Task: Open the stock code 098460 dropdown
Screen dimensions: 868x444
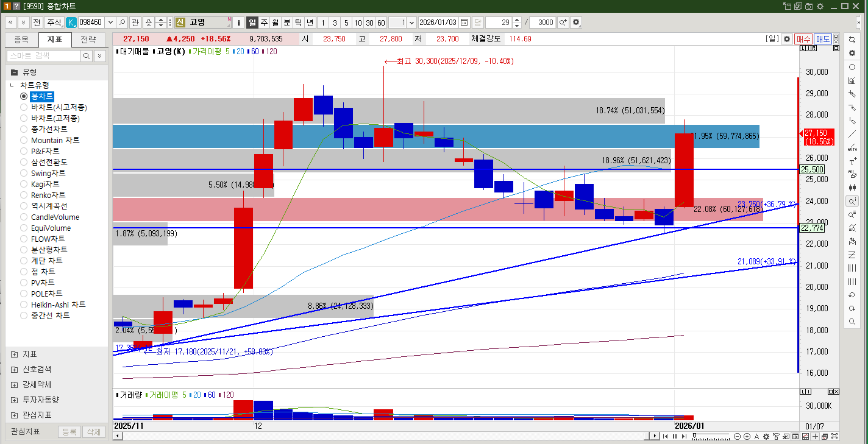Action: (110, 22)
